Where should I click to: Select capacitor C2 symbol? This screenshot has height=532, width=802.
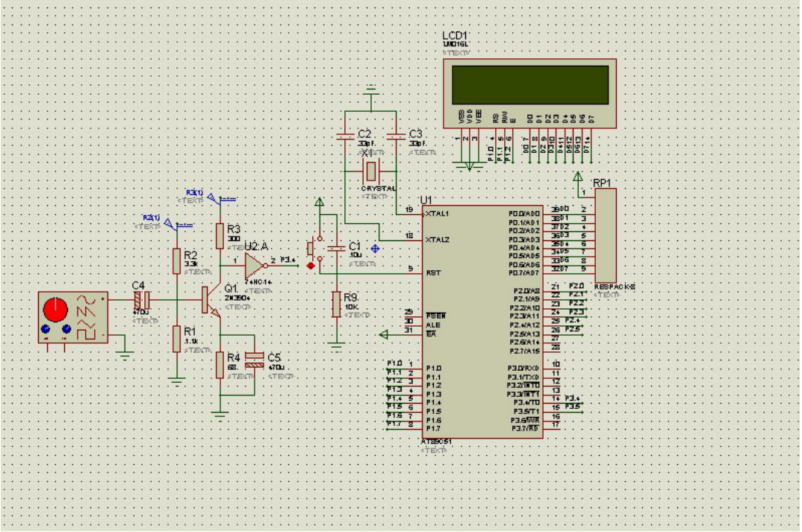345,137
